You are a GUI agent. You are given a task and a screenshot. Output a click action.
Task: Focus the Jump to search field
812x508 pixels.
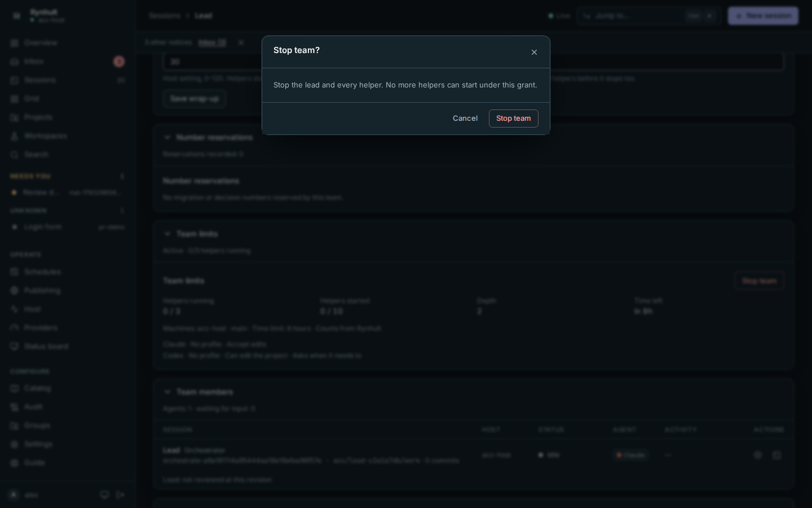point(648,16)
